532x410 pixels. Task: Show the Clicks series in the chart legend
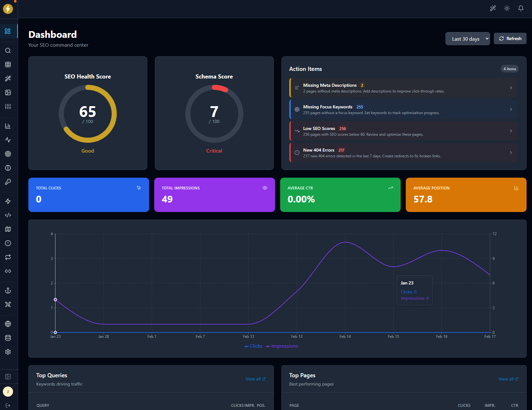[x=253, y=346]
